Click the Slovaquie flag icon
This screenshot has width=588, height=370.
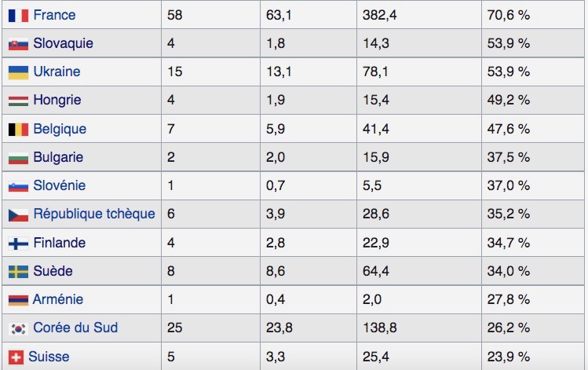(18, 44)
